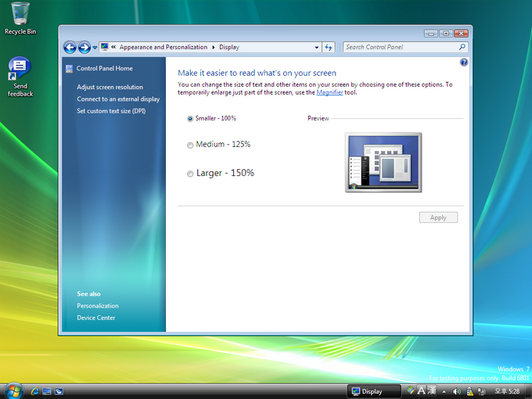Open the Magnifier tool link
Viewport: 532px width, 399px height.
point(329,92)
